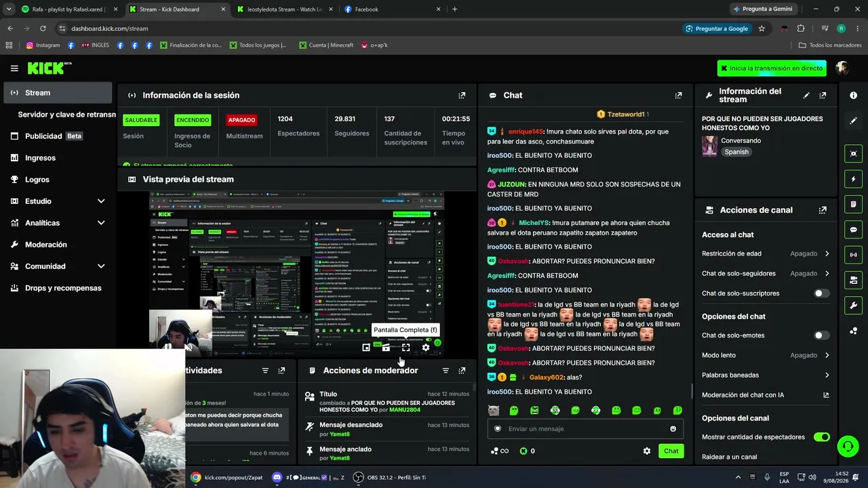Disable Mostrar cantidad de espectadores

click(821, 437)
